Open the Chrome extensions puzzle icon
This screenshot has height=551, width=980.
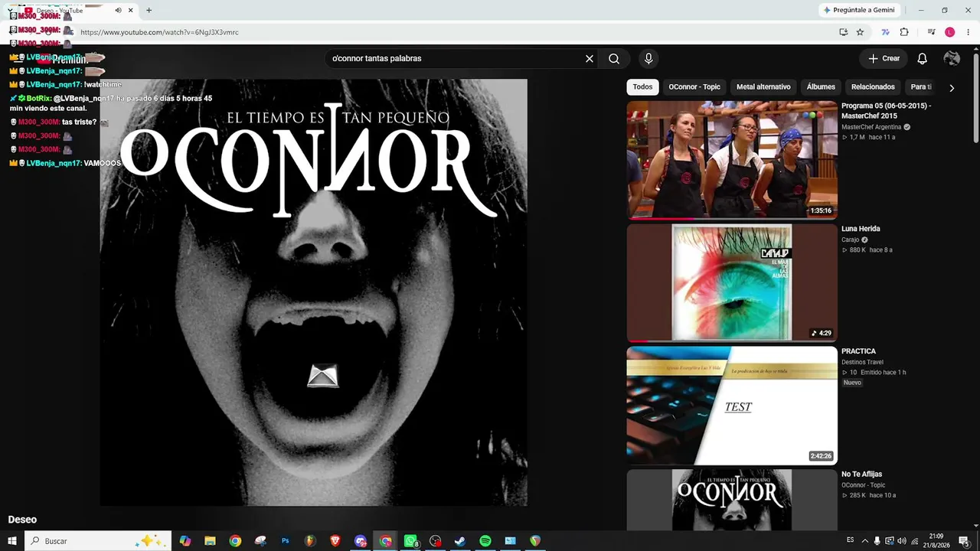904,32
